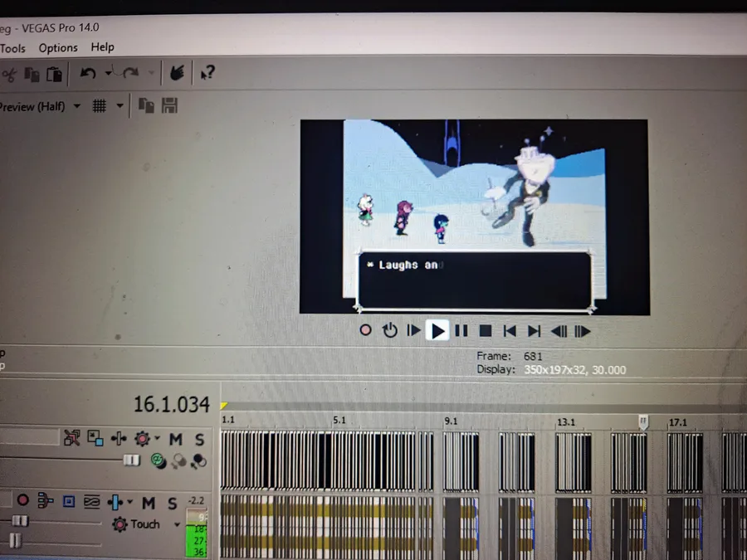This screenshot has height=560, width=747.
Task: Toggle bypass motion blur on video track
Action: (72, 437)
